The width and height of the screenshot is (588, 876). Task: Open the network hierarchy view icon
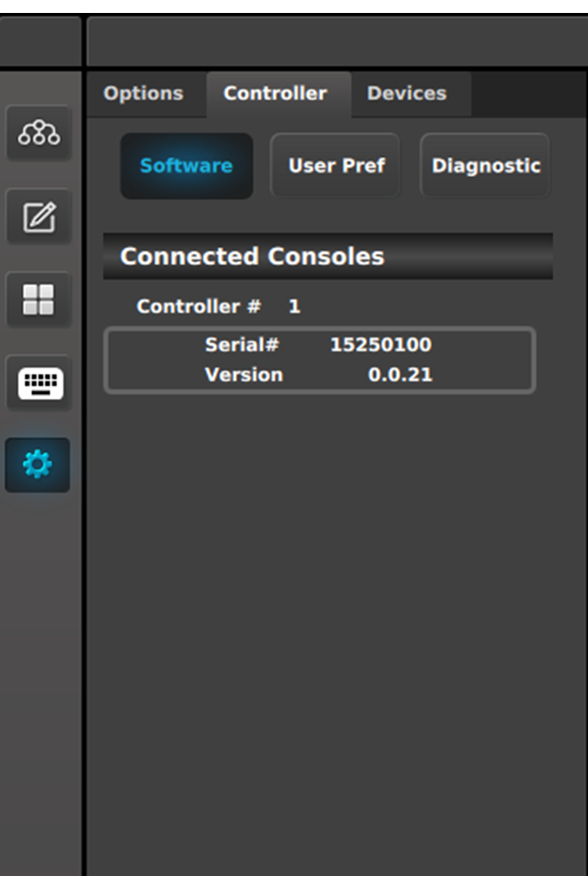coord(39,132)
